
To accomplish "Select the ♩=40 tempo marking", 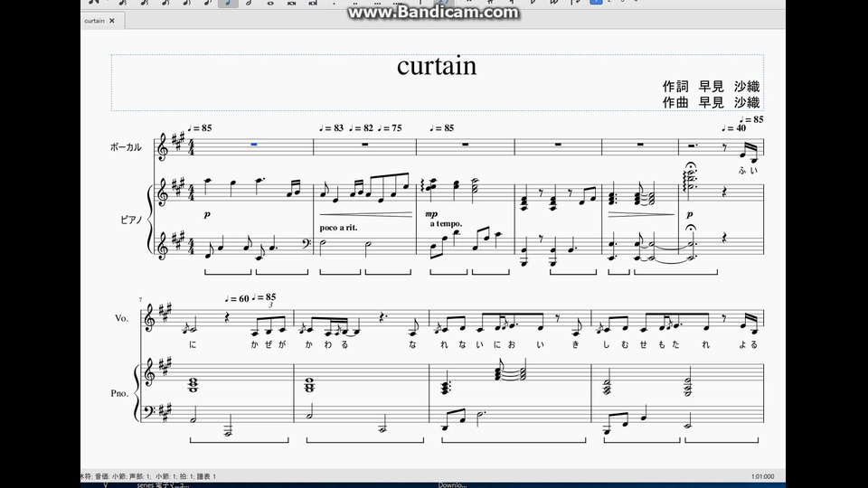I will [733, 128].
